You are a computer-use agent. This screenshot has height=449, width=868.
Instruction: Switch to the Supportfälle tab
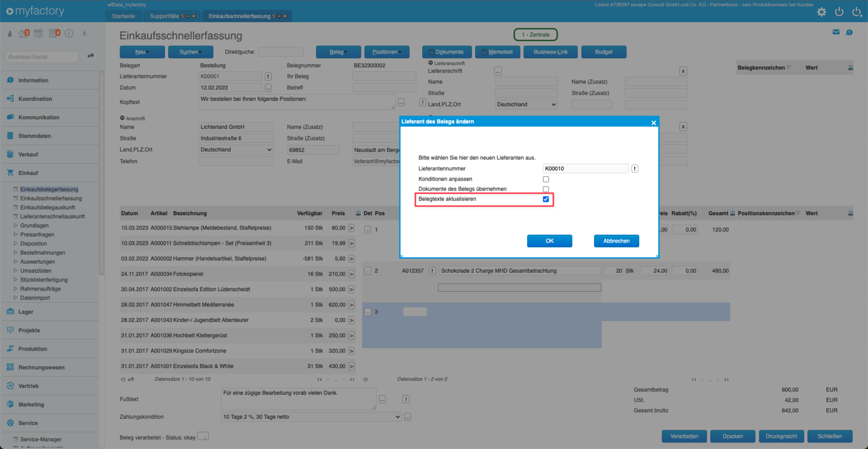[173, 16]
